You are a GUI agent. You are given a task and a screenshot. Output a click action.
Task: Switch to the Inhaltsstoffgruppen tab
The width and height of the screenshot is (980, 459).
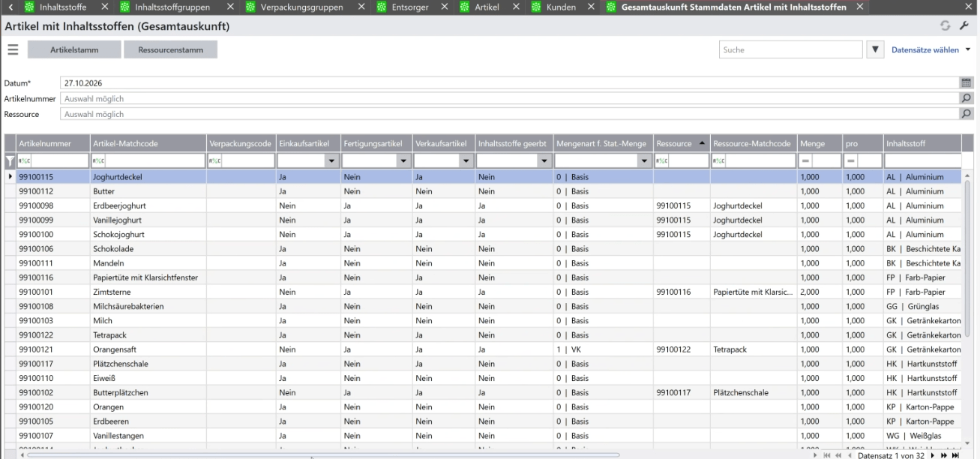click(x=172, y=7)
